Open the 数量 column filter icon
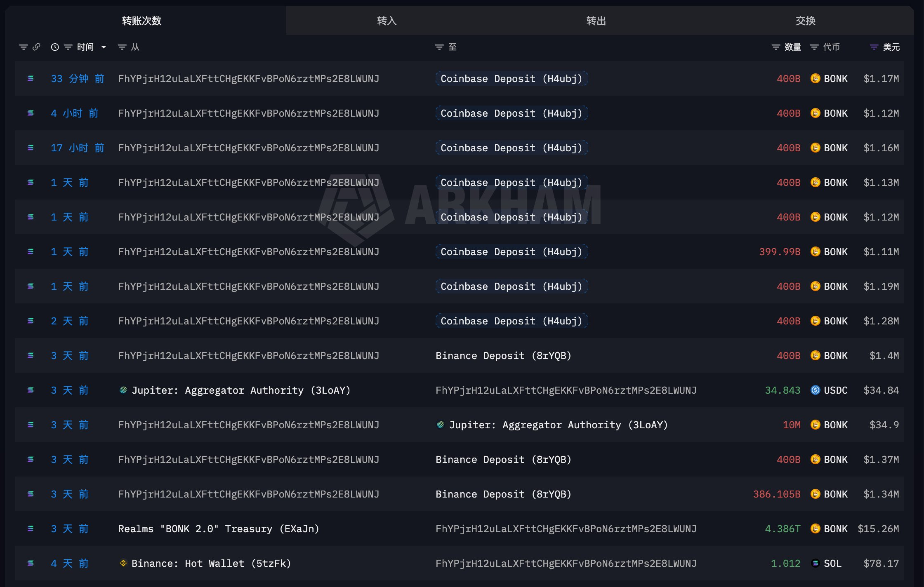Viewport: 924px width, 587px height. click(776, 47)
